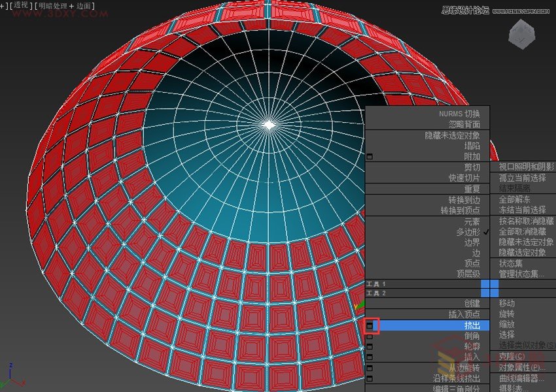Open the Inset (插入) settings box
The width and height of the screenshot is (556, 392).
[x=370, y=357]
